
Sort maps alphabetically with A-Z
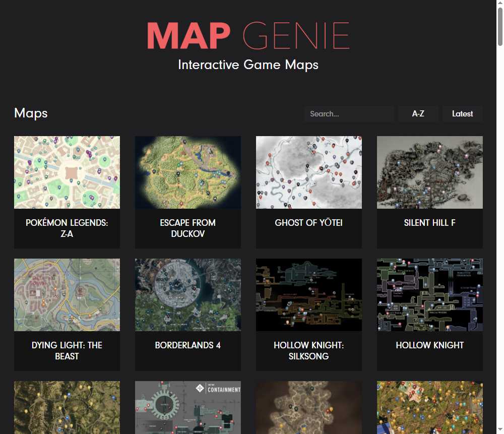418,113
